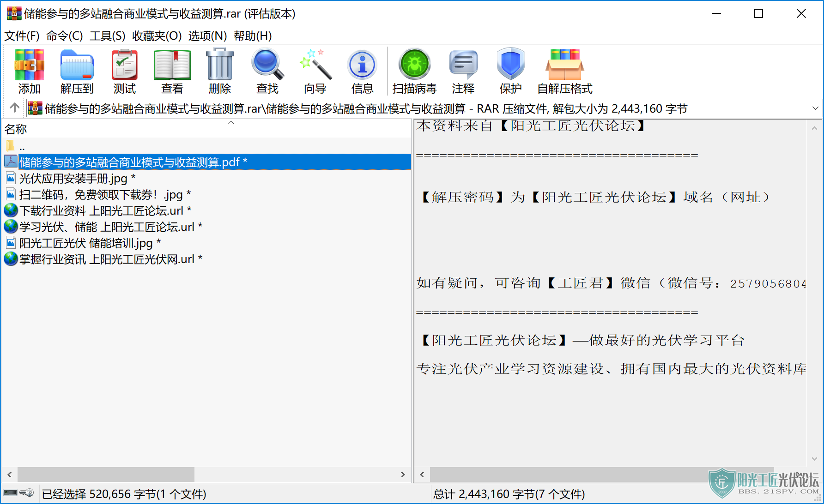Click comment line 本资料来自【阳光工匠光伏论坛】
This screenshot has width=824, height=504.
[531, 126]
